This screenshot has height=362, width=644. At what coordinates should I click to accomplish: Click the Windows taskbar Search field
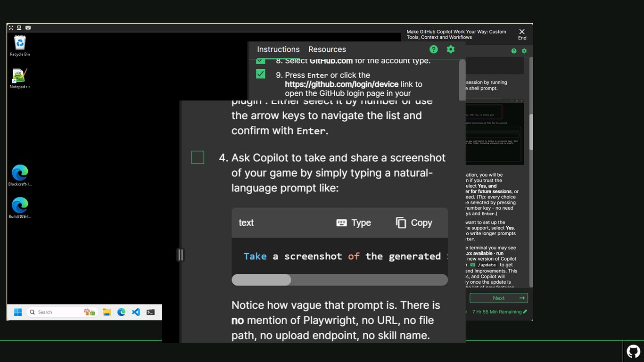click(x=57, y=312)
